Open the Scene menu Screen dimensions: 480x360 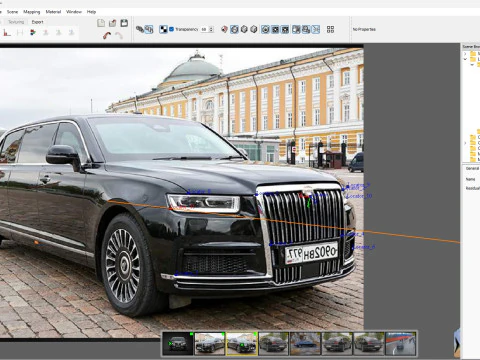[12, 12]
